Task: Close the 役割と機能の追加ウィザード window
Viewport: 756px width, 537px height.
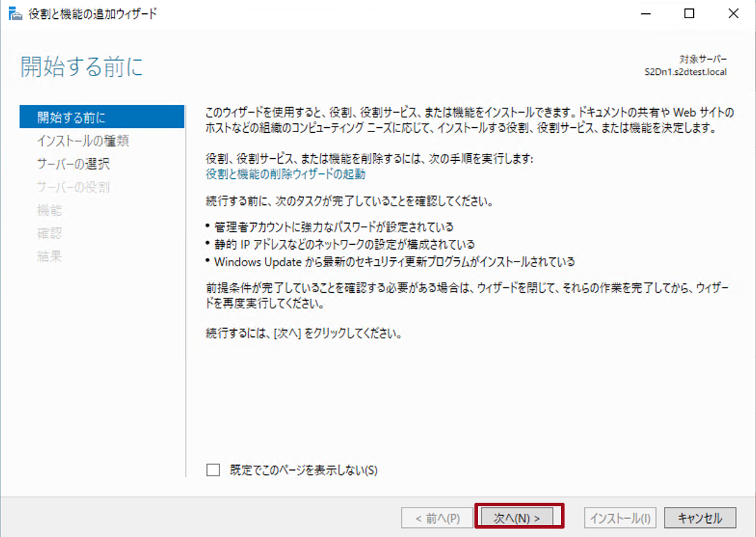Action: point(732,13)
